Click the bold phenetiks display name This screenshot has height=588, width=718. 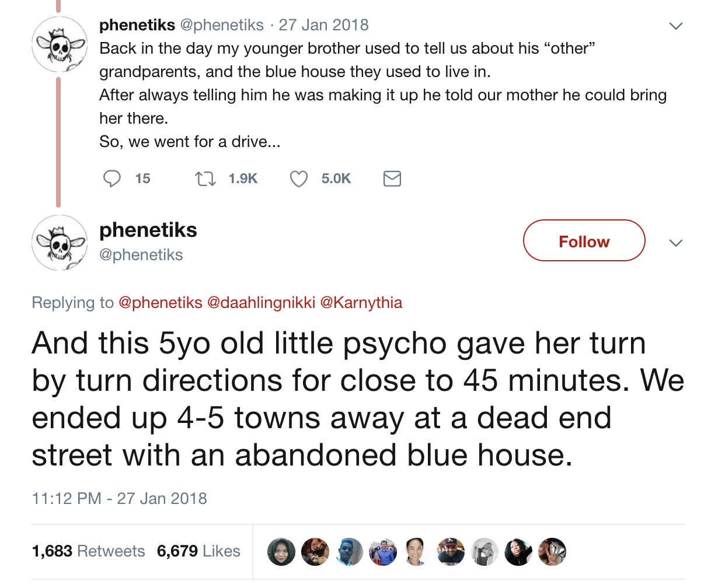point(148,230)
